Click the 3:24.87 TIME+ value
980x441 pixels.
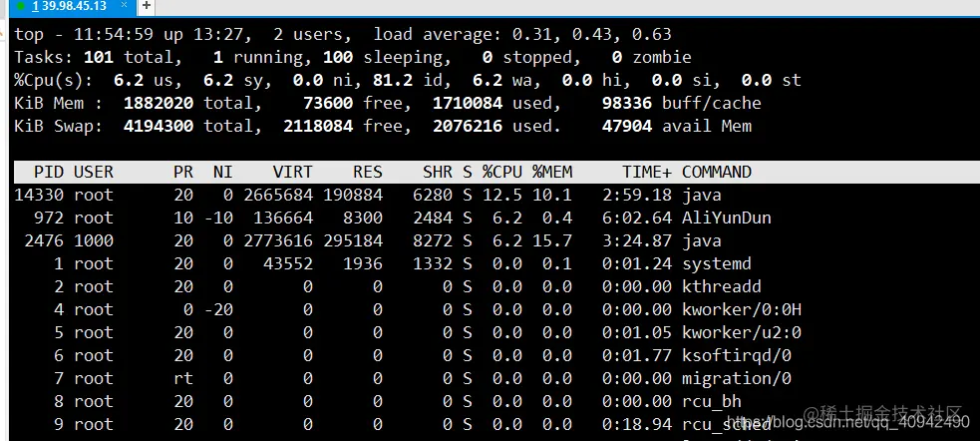(x=637, y=240)
